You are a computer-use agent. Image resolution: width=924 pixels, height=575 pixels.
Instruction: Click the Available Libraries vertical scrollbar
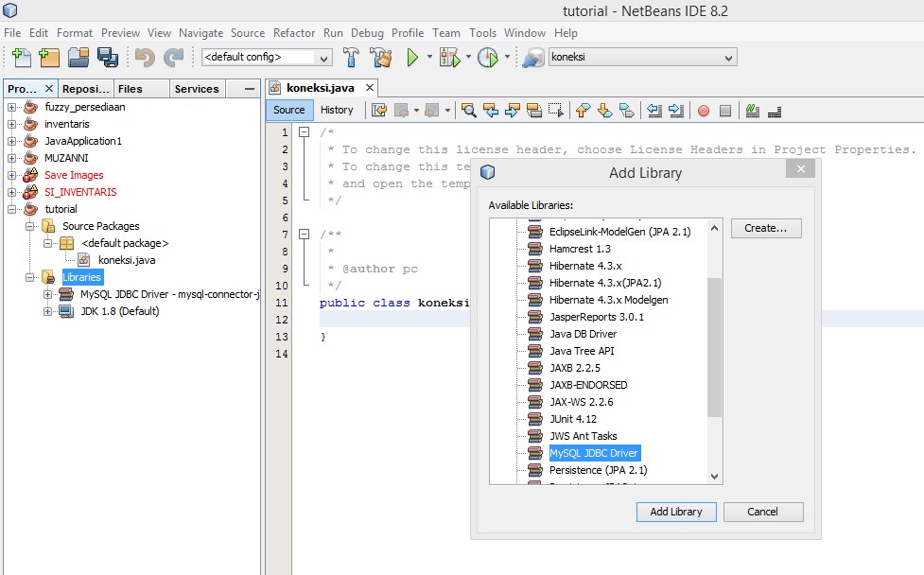(714, 348)
